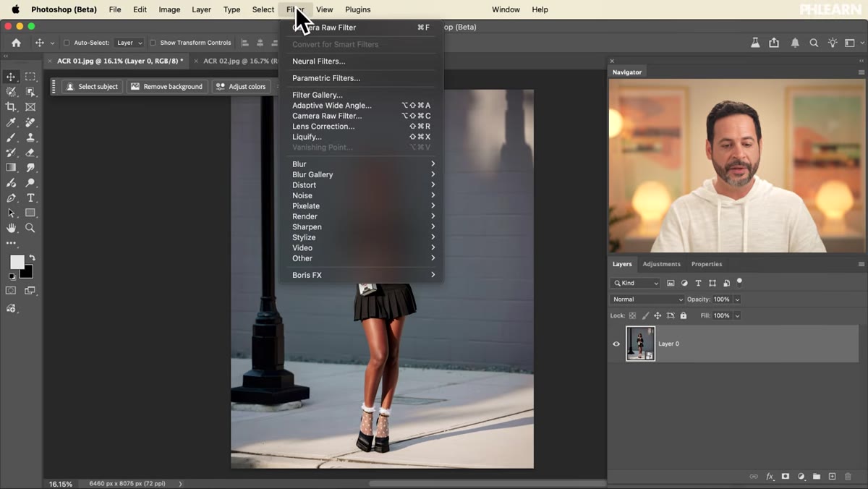Choose the Gradient tool
This screenshot has height=489, width=868.
(x=11, y=168)
